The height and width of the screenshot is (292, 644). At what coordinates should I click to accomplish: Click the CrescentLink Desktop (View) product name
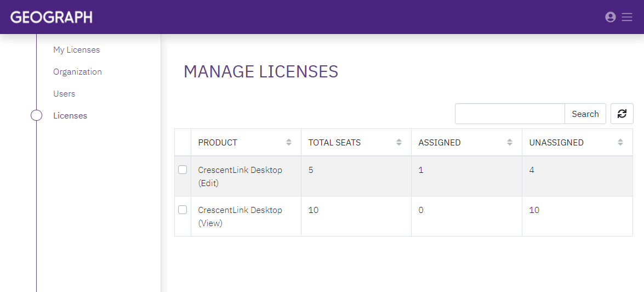point(240,217)
